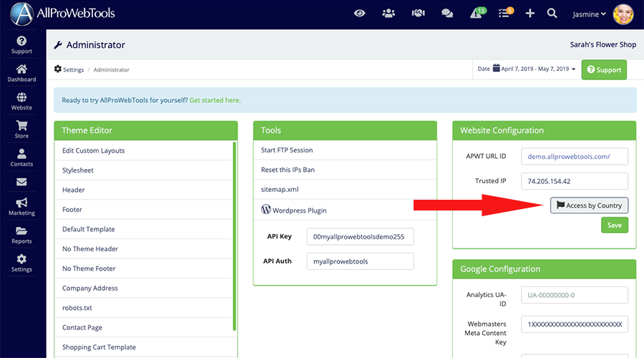
Task: Open the mail envelope in sidebar
Action: pyautogui.click(x=21, y=182)
